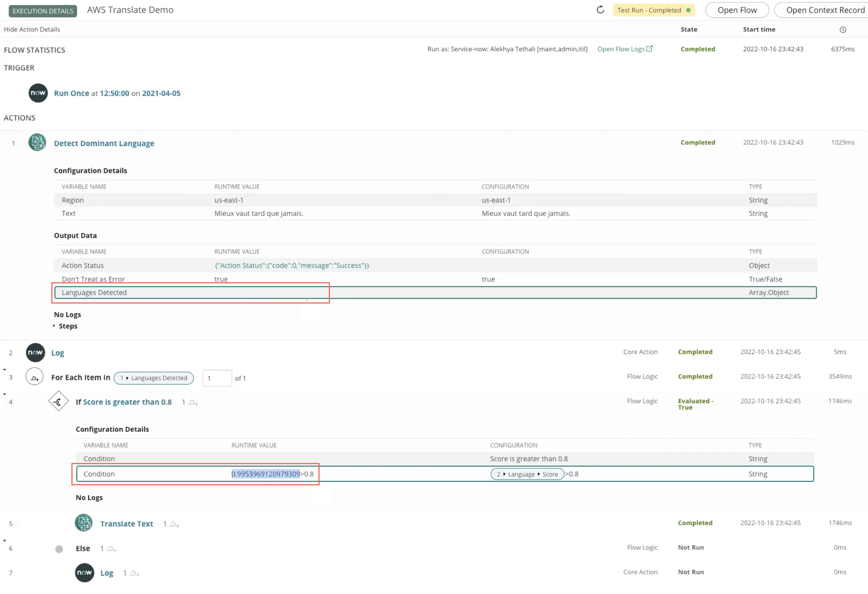Open the step 7 Log link

107,573
